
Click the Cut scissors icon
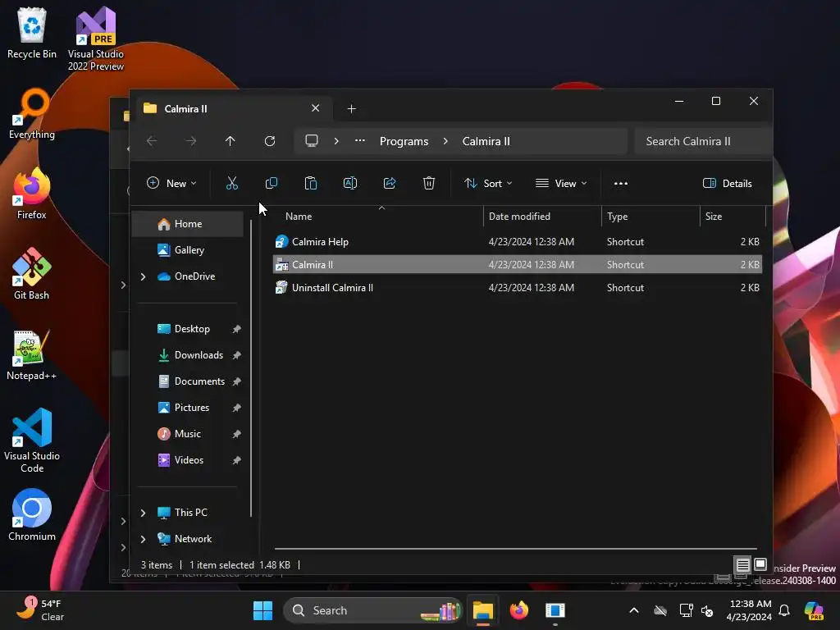pos(232,183)
